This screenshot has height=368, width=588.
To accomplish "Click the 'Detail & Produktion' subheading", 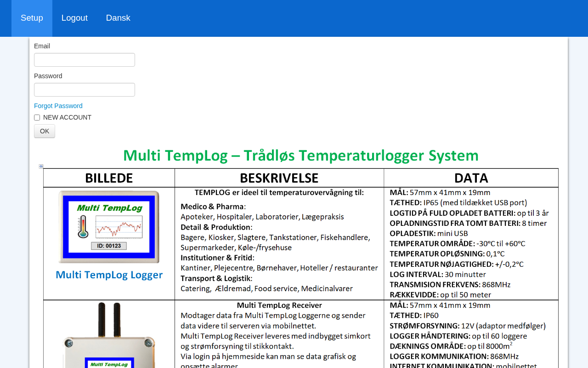I will [x=215, y=227].
